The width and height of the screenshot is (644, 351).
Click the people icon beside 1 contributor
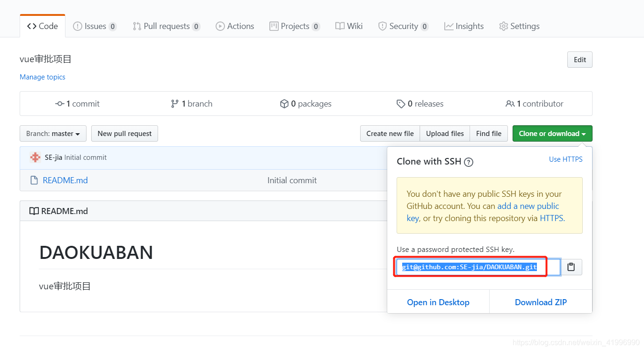coord(510,104)
